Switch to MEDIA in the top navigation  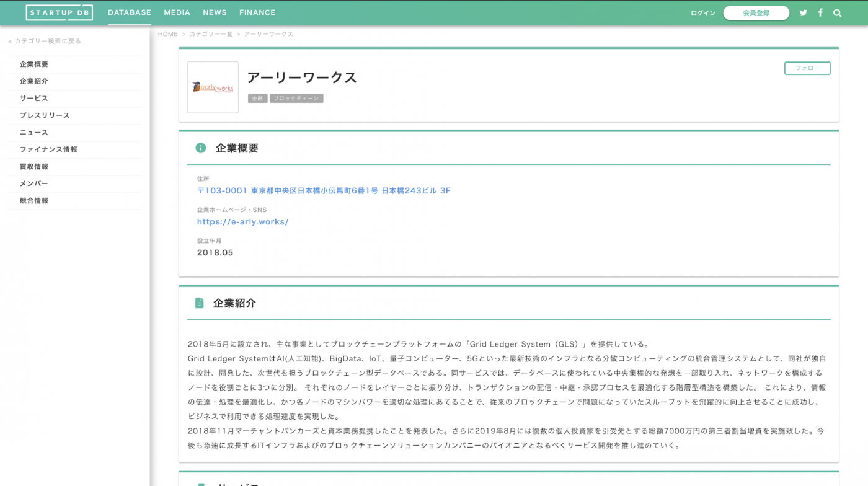[177, 12]
